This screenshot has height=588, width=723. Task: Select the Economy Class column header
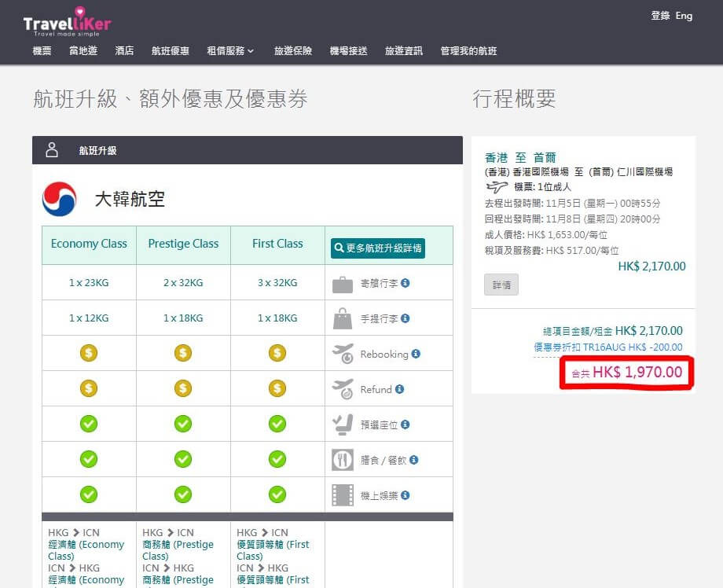tap(89, 244)
